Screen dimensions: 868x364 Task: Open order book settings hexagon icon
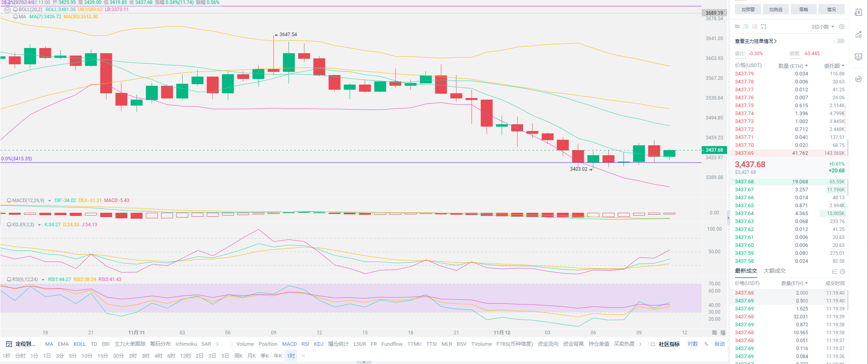coord(842,27)
